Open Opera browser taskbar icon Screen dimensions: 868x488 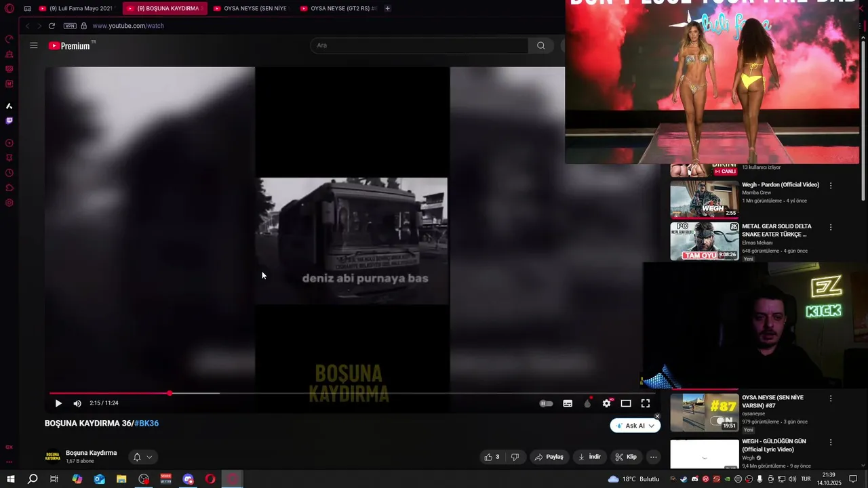pos(210,479)
